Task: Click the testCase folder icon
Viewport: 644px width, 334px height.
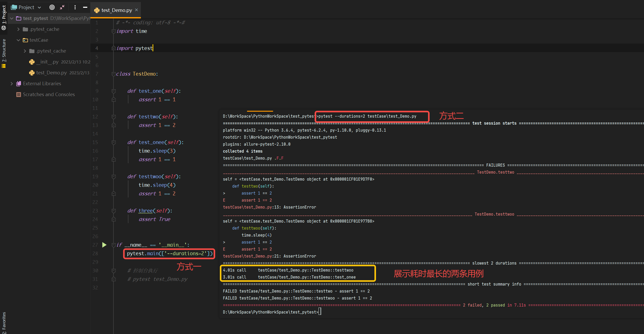Action: [25, 40]
